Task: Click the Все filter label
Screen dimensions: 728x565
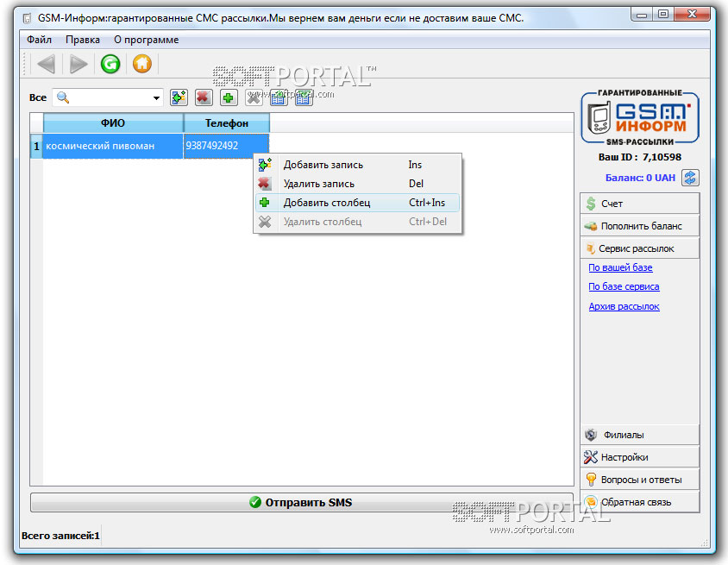Action: point(38,97)
